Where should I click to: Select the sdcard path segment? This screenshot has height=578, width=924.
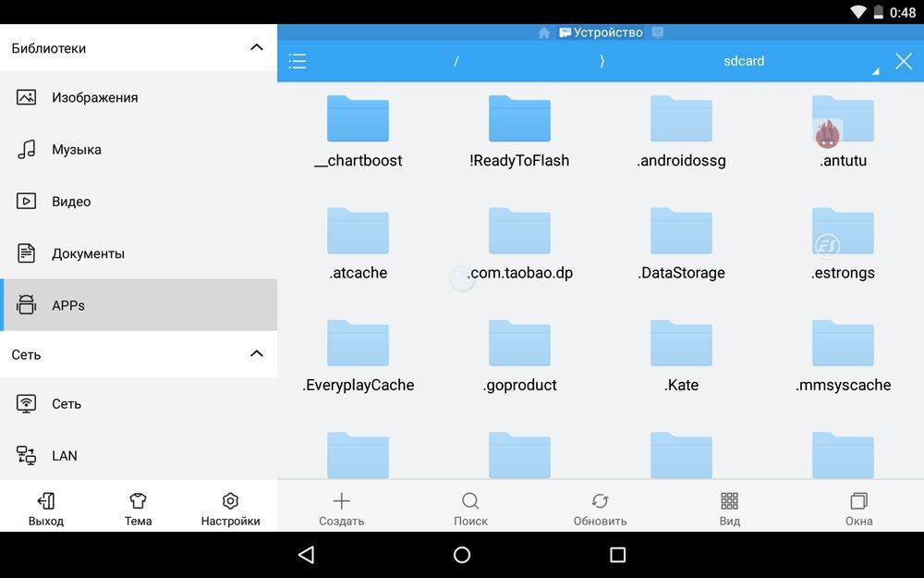point(744,61)
